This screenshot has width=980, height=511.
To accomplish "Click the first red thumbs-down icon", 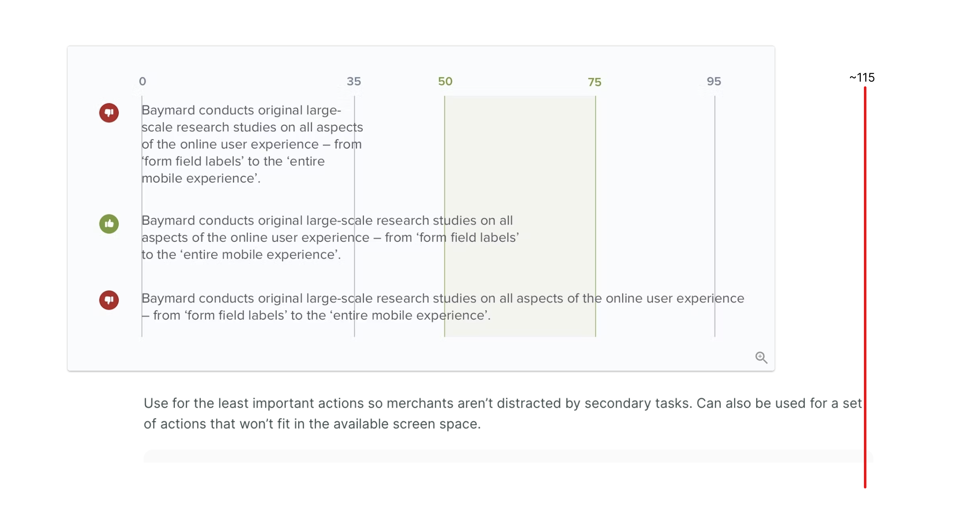I will point(109,113).
